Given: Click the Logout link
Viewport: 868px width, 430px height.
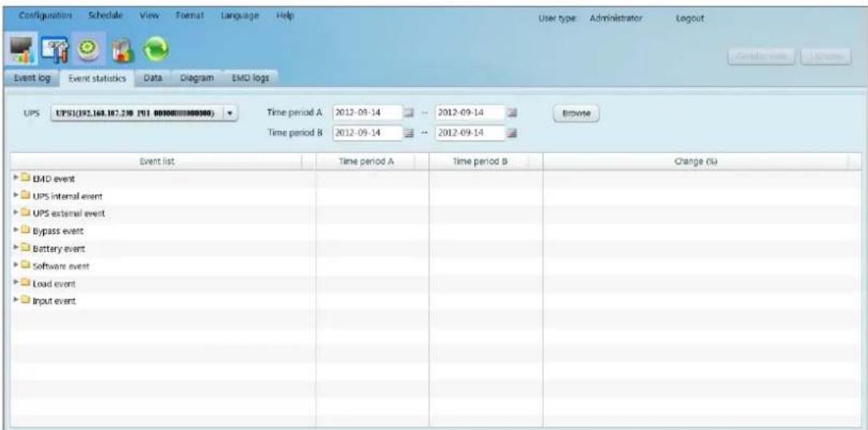Looking at the screenshot, I should (690, 18).
